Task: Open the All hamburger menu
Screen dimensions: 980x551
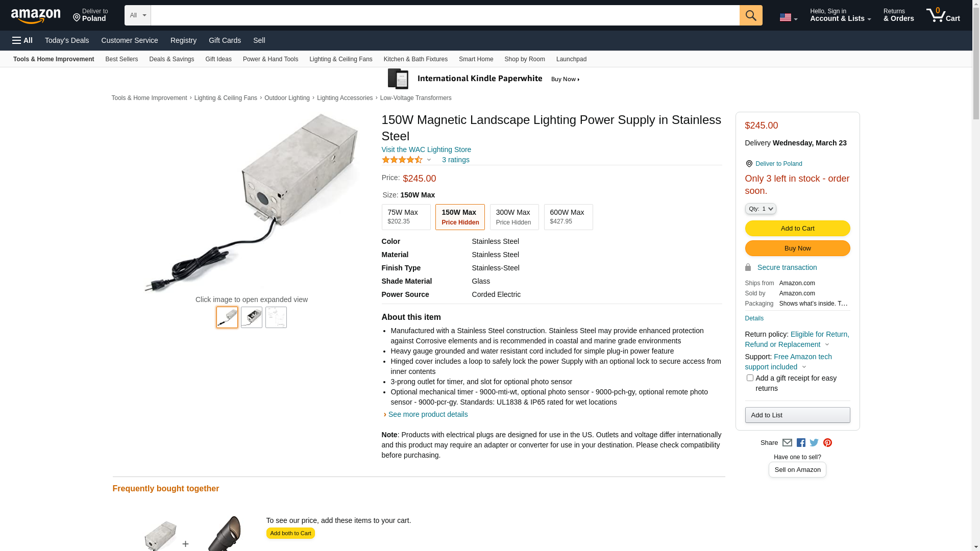Action: point(22,40)
